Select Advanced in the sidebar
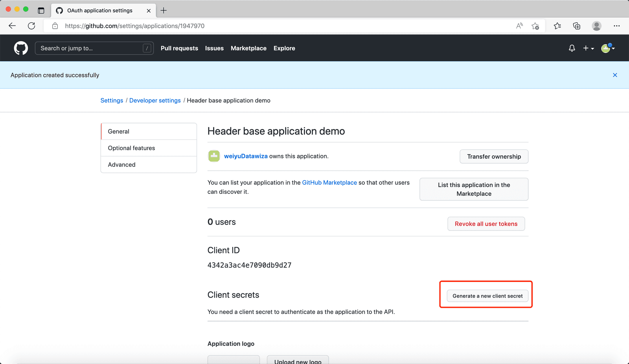629x364 pixels. coord(149,164)
